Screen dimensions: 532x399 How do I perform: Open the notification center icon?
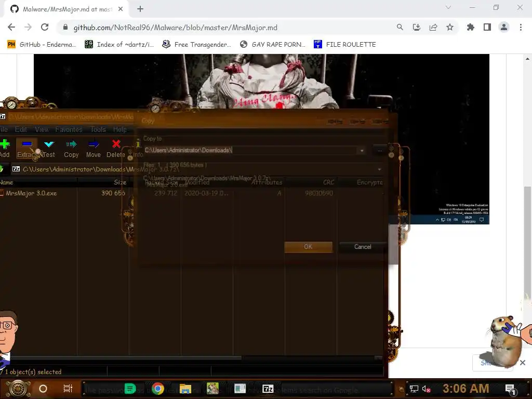coord(510,389)
